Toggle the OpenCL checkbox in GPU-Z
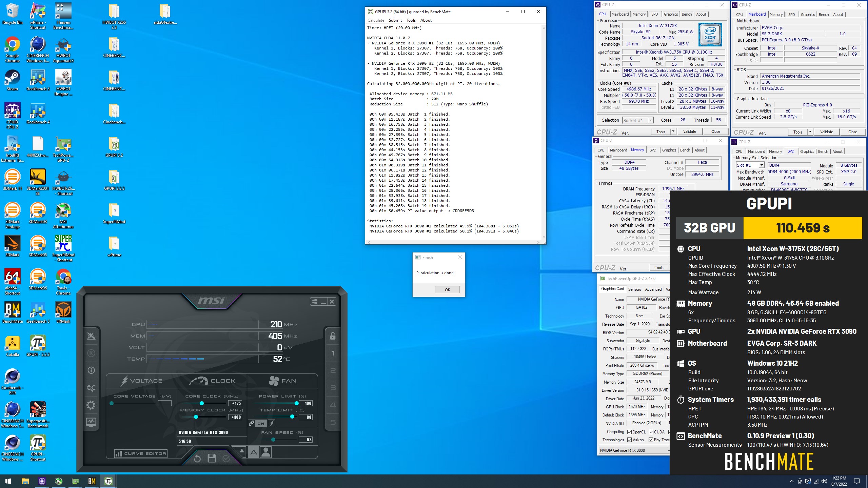 point(629,432)
